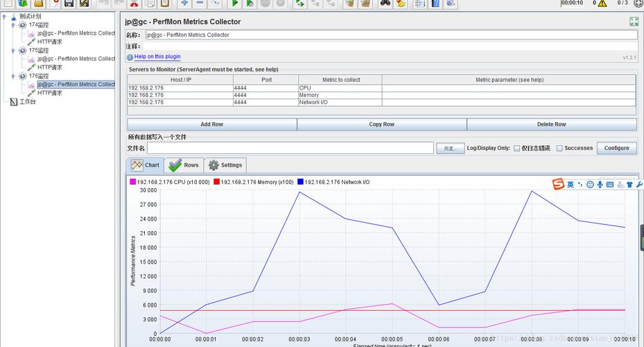Click the Sogou input method S logo
Screen dimensions: 644x347
(x=558, y=184)
